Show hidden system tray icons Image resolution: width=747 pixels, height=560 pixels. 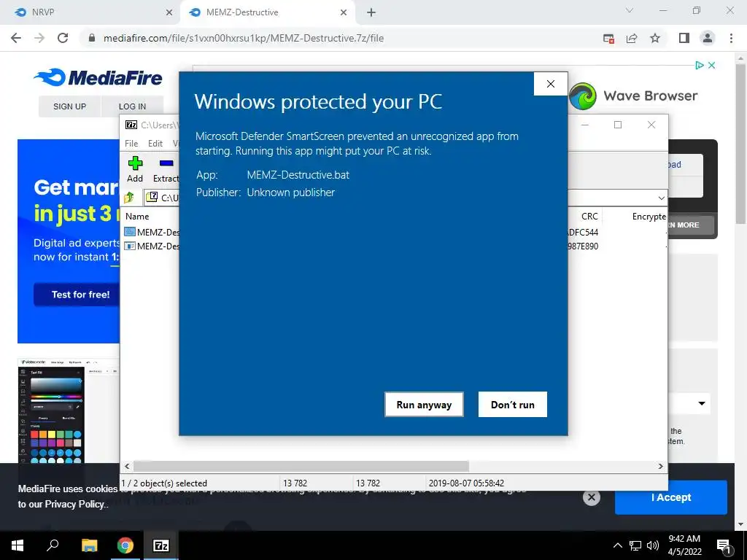click(617, 545)
